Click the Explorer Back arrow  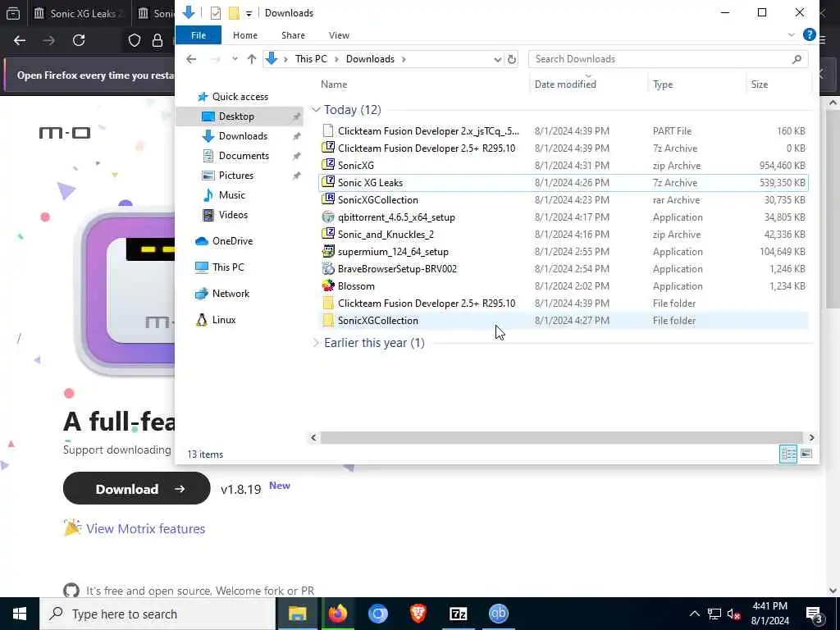click(191, 59)
